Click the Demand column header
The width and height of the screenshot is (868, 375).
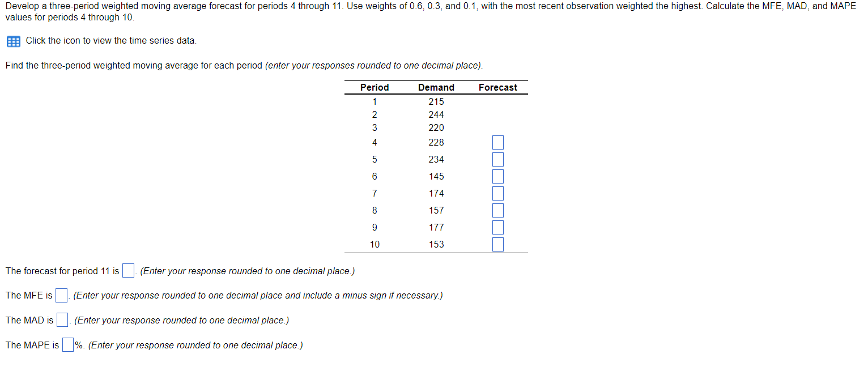436,87
